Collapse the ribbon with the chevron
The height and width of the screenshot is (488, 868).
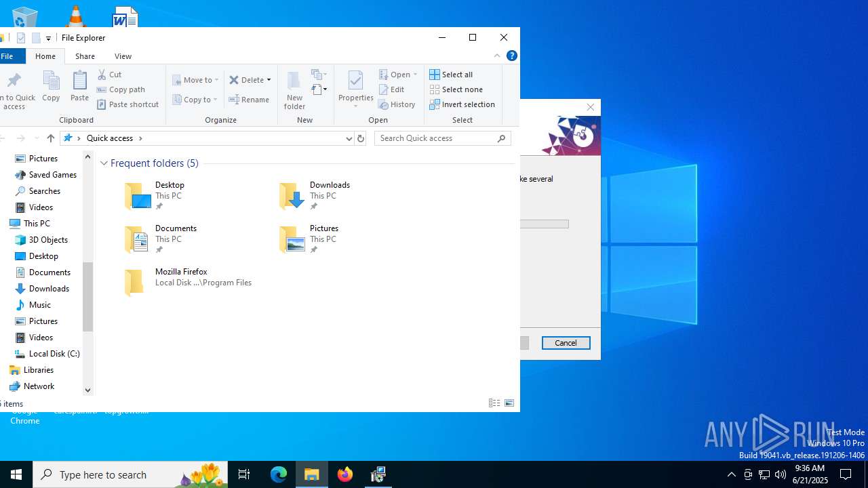(x=497, y=56)
